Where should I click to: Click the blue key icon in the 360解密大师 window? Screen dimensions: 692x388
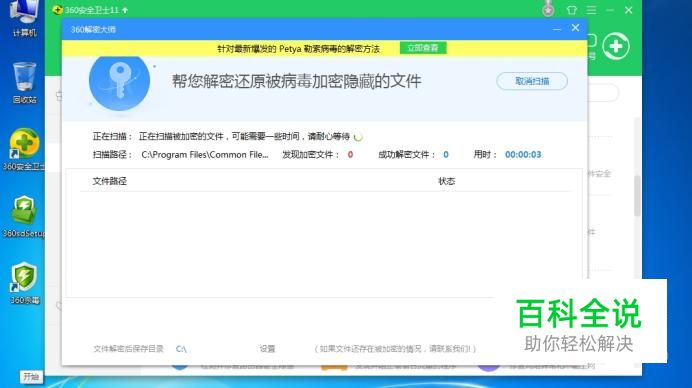pyautogui.click(x=119, y=82)
